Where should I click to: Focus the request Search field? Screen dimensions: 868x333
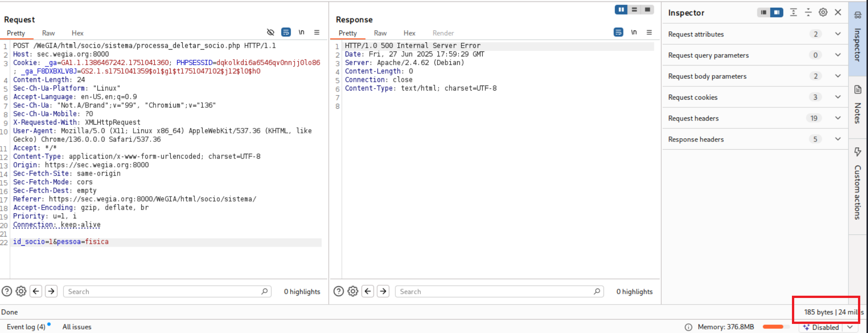(x=167, y=292)
